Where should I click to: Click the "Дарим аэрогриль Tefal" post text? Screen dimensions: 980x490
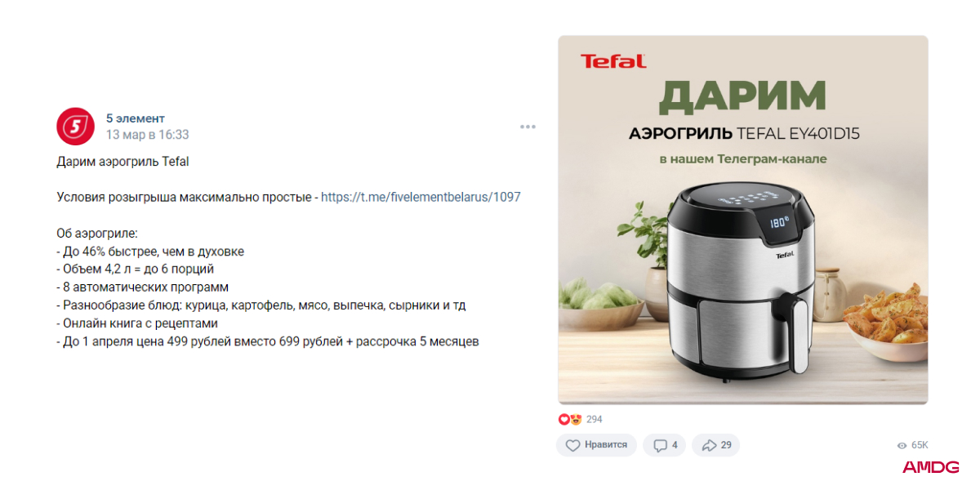click(122, 162)
